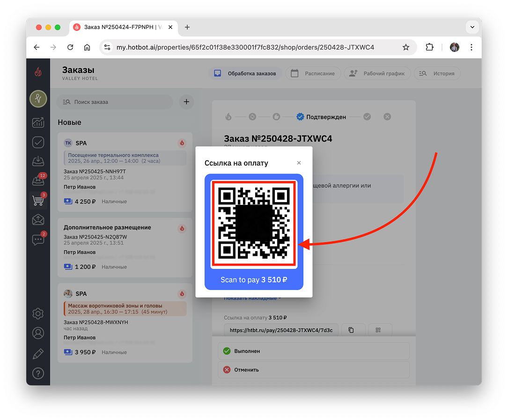The width and height of the screenshot is (508, 420).
Task: Open the inbox icon with 12 badge
Action: 38,180
